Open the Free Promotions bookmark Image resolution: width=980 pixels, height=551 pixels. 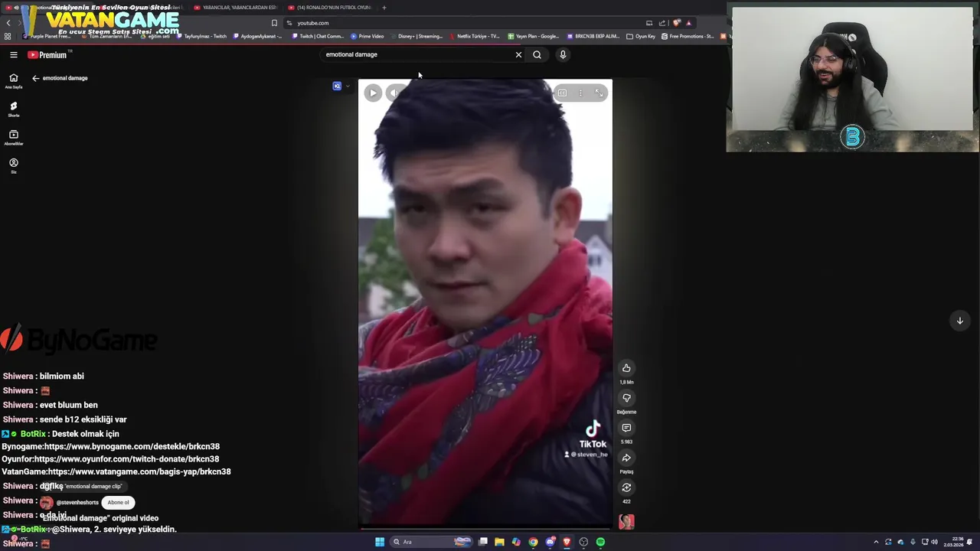click(688, 36)
